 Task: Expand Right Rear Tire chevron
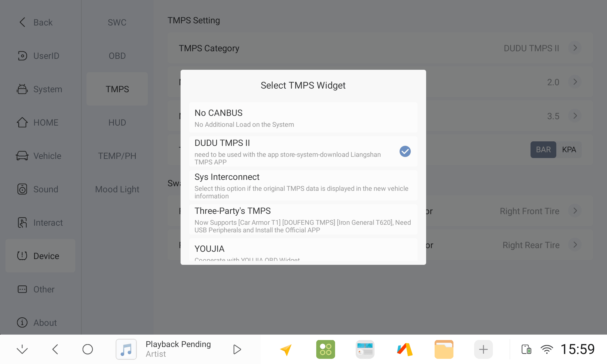(575, 245)
